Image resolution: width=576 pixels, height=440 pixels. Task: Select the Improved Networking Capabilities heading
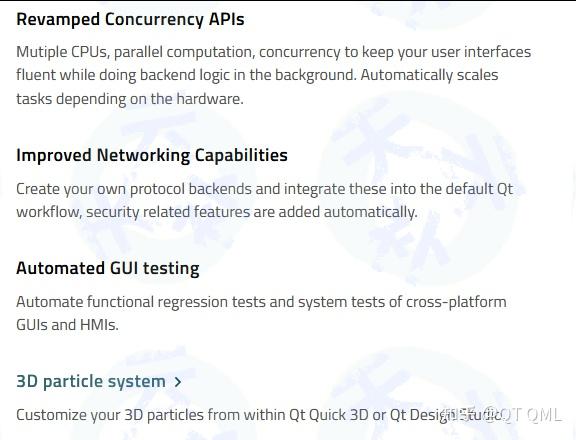(x=152, y=155)
